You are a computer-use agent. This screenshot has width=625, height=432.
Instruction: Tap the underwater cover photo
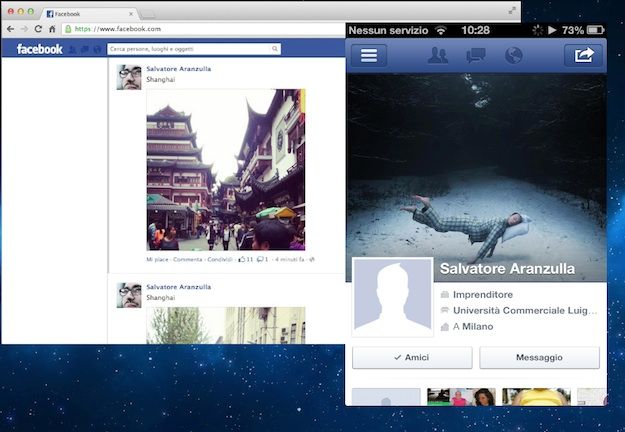[x=476, y=165]
